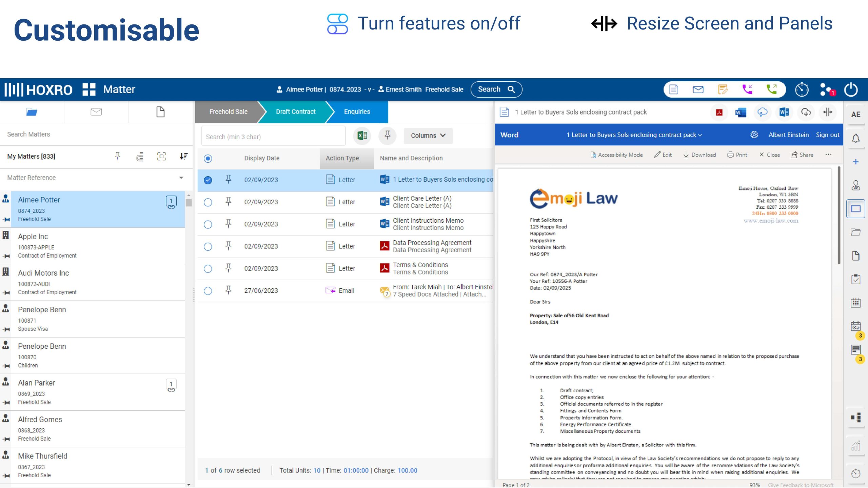Open the stopwatch timer icon
This screenshot has width=868, height=488.
pyautogui.click(x=802, y=89)
